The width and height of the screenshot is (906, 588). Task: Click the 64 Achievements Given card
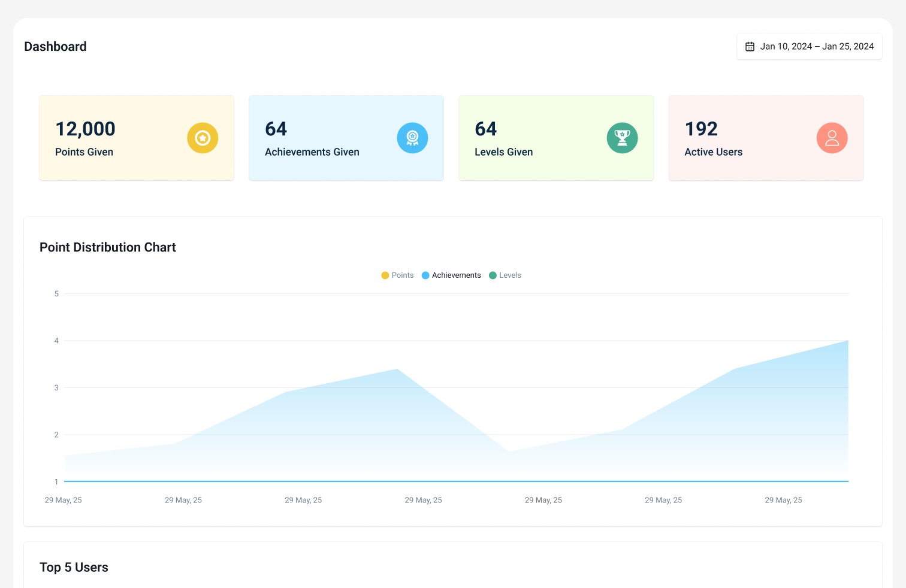coord(346,138)
